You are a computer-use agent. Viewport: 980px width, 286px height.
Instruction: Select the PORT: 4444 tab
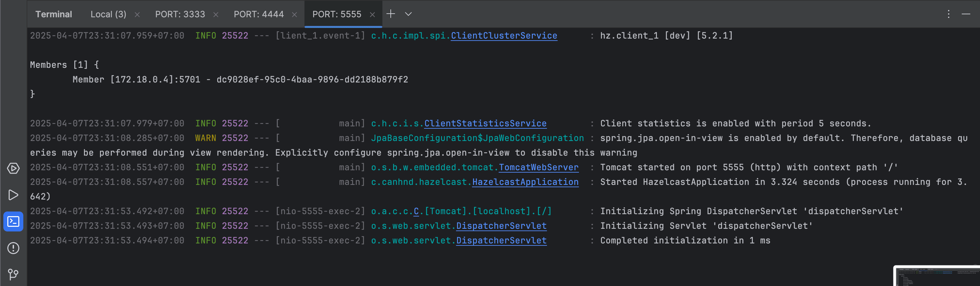coord(259,14)
